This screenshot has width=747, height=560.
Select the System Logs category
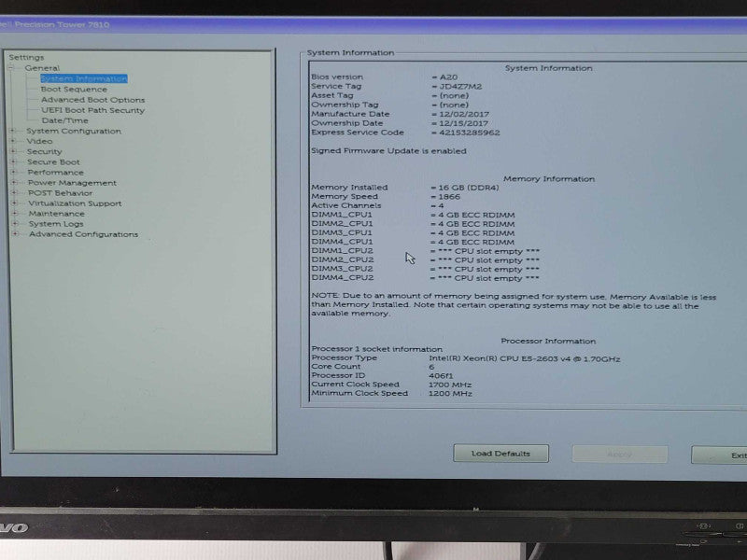point(56,224)
